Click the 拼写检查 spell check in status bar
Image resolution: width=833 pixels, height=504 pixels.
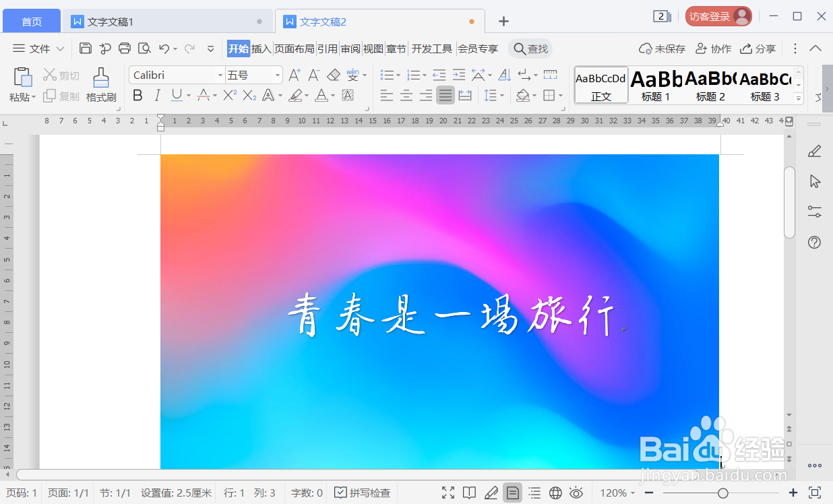point(363,493)
